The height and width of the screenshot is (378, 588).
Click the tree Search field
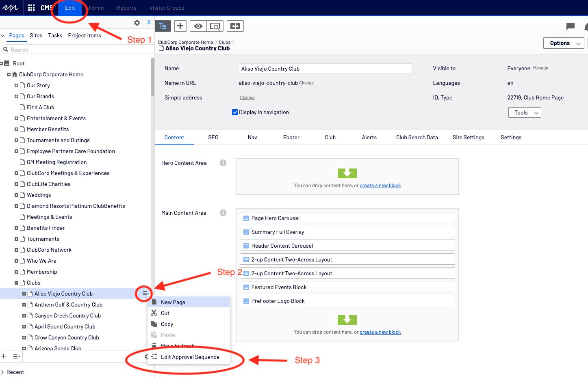pyautogui.click(x=77, y=50)
